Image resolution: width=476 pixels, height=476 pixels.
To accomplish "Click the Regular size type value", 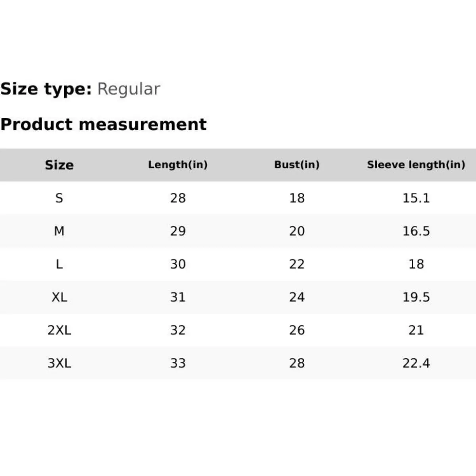I will coord(129,89).
